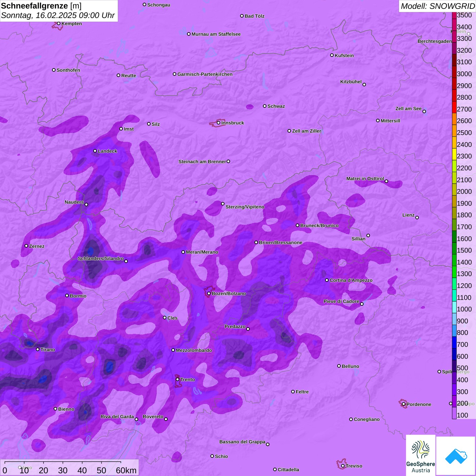Click the 'Steinach am Brenner' label

[x=202, y=161]
